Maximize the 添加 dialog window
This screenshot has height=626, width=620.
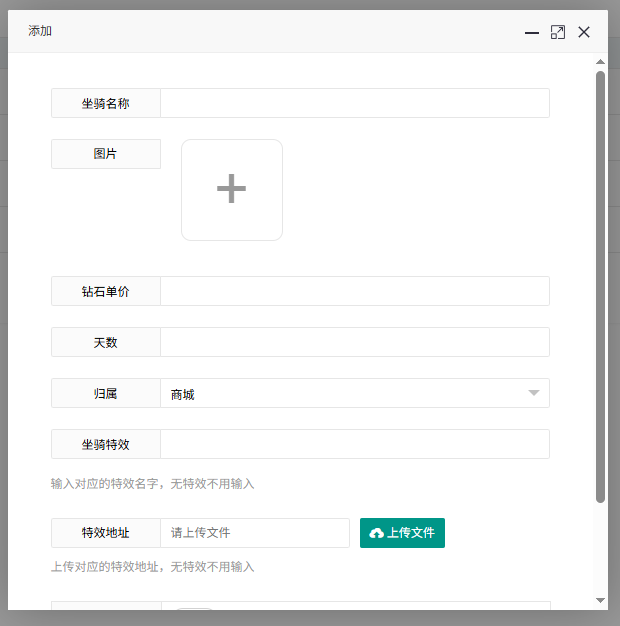[x=558, y=32]
